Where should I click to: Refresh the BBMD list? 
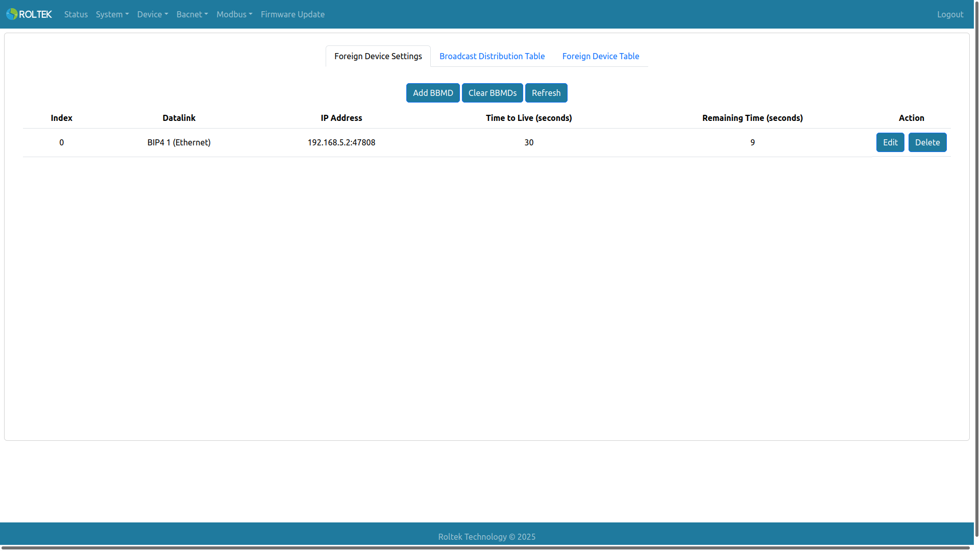click(x=546, y=93)
